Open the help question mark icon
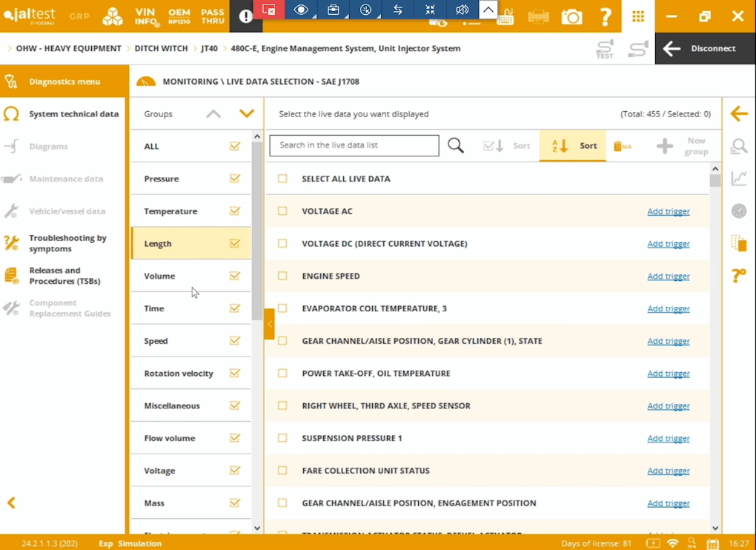The height and width of the screenshot is (550, 756). (x=606, y=16)
